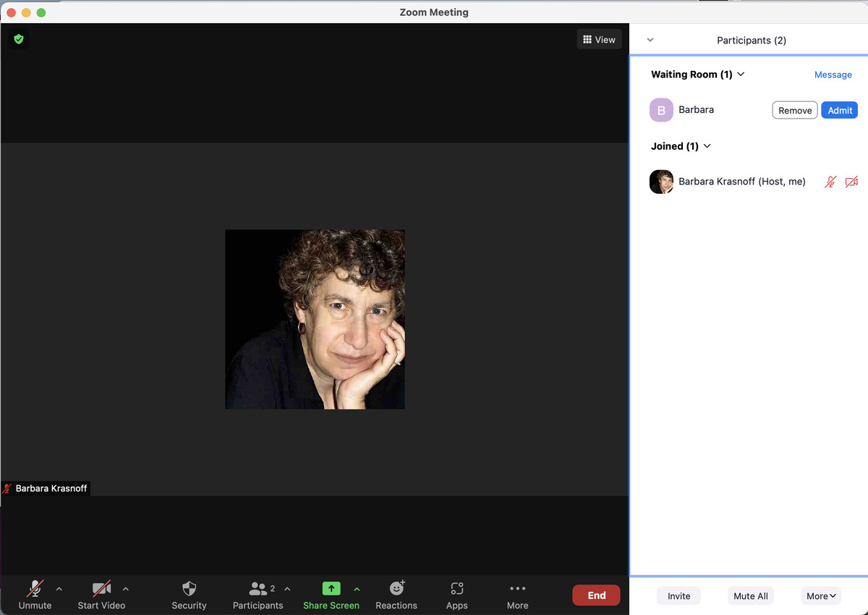Viewport: 868px width, 615px height.
Task: Open the View layout menu
Action: (x=599, y=40)
